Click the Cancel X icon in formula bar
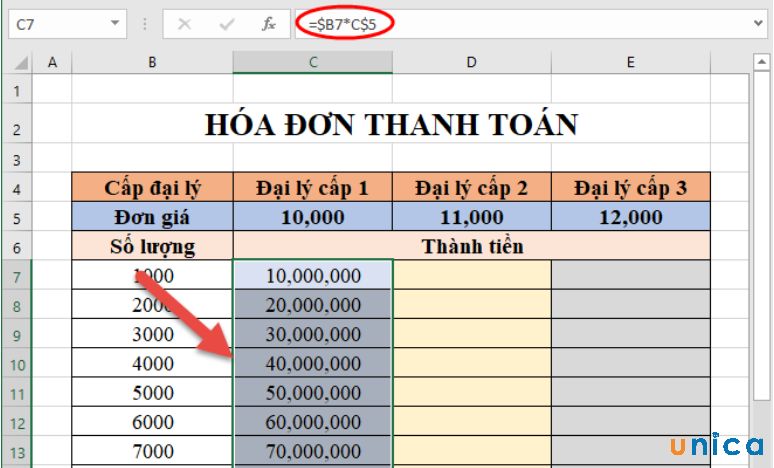Viewport: 774px width, 468px height. pos(184,23)
